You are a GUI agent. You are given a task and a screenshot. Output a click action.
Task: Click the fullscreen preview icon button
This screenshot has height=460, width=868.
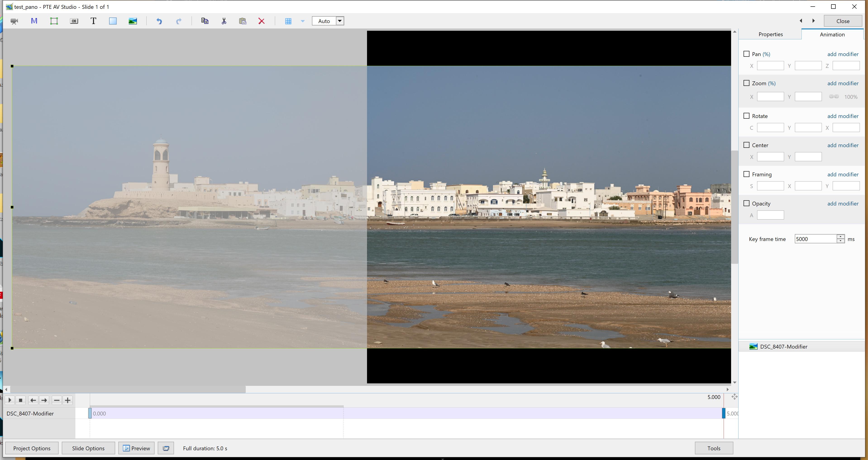pos(166,448)
